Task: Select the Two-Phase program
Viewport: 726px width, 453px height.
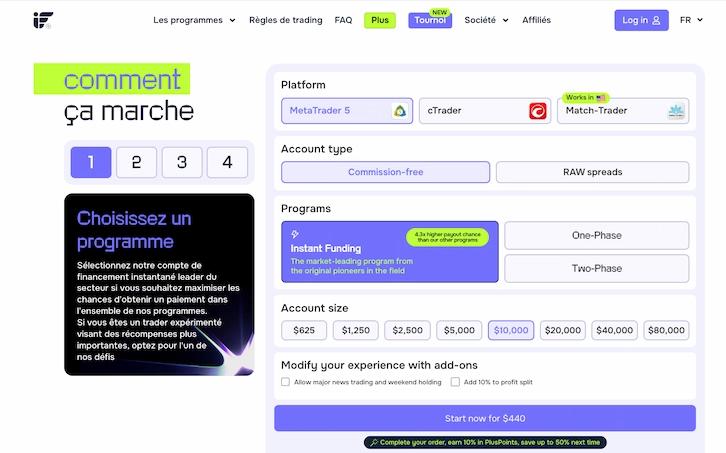Action: point(596,268)
